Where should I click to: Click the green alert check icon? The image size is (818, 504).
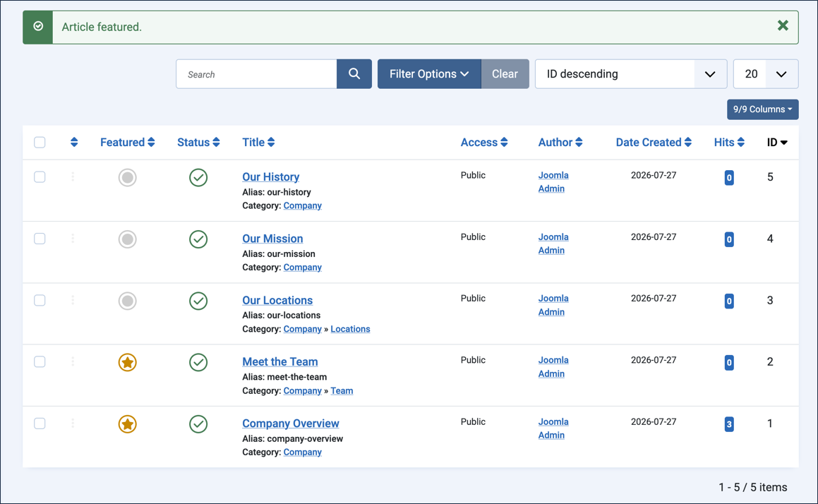point(38,27)
